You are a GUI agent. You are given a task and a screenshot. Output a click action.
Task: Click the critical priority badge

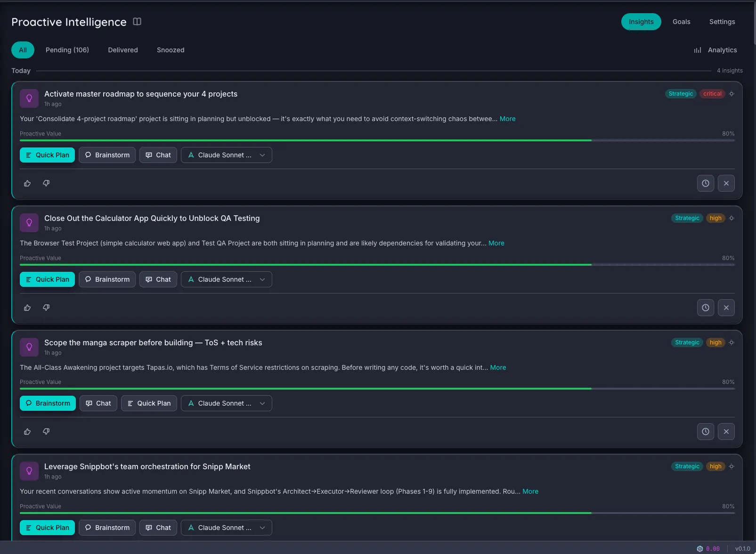[712, 94]
